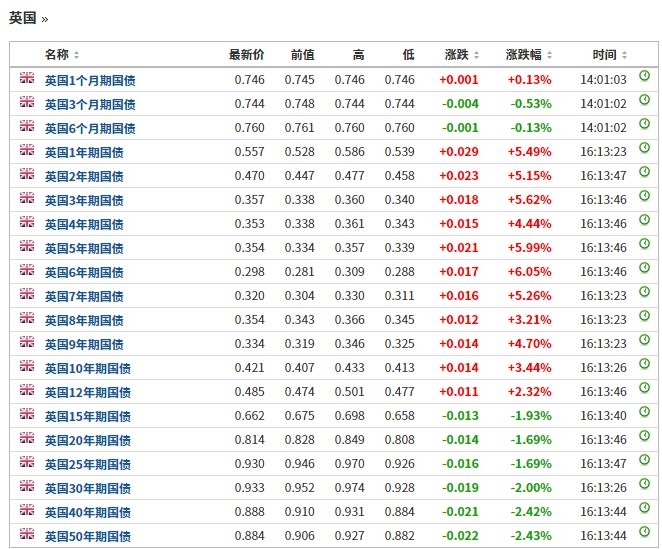Click the clock icon for 英国10年期国债
This screenshot has width=662, height=549.
tap(645, 364)
